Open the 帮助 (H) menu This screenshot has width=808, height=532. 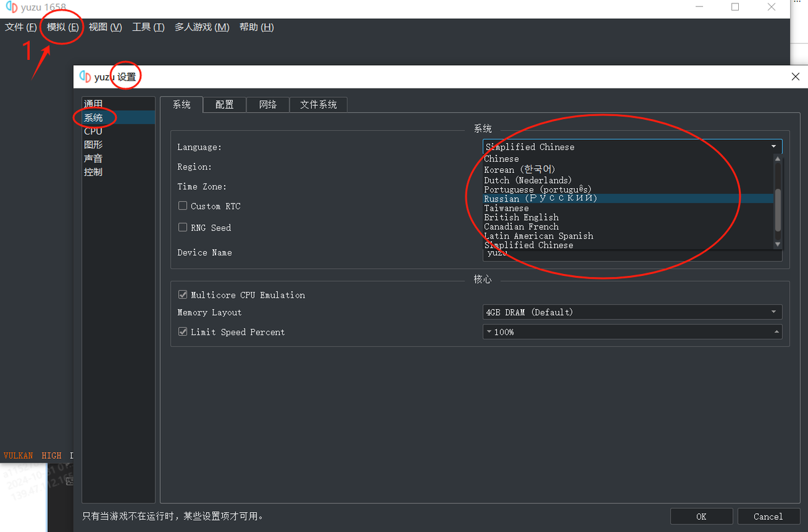pyautogui.click(x=257, y=27)
